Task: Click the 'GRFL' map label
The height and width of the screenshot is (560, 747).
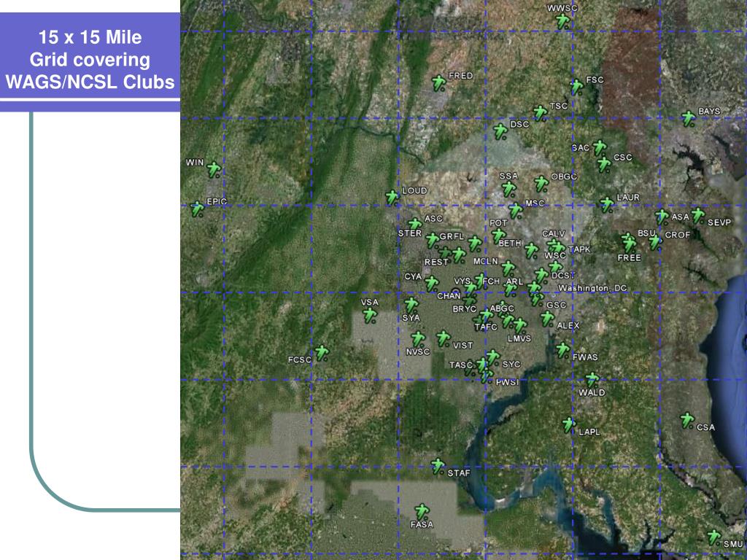Action: coord(451,236)
